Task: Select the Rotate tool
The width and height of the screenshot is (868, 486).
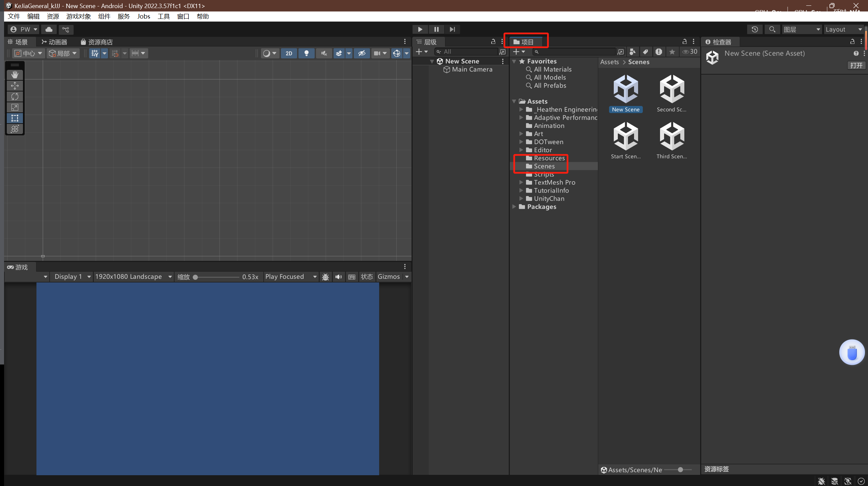Action: (15, 97)
